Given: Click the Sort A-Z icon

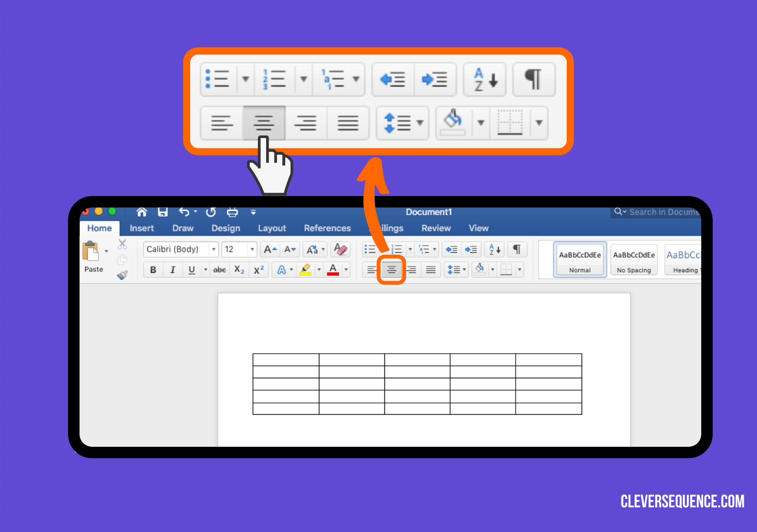Looking at the screenshot, I should coord(494,249).
